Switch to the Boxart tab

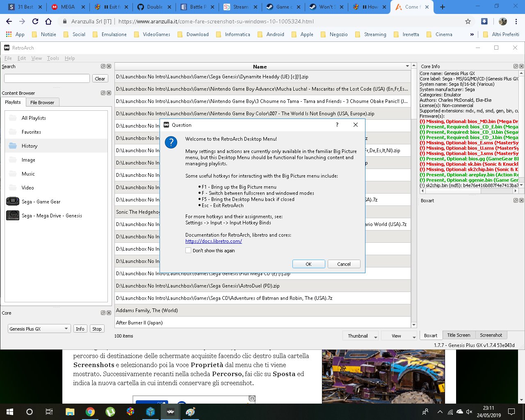point(431,335)
